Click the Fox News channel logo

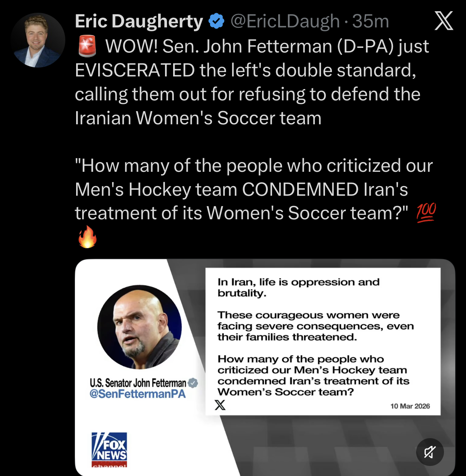(x=109, y=449)
